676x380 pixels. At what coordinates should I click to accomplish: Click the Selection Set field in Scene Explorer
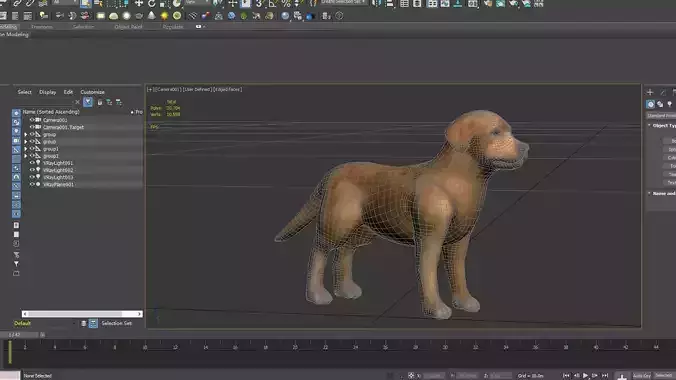[x=116, y=323]
